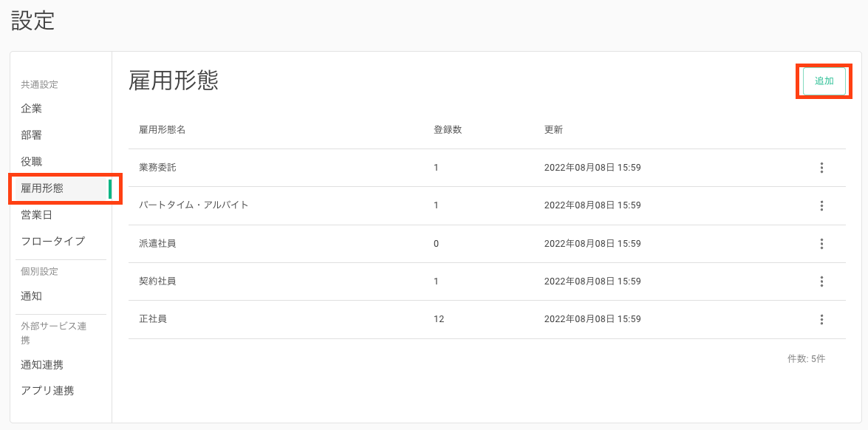Open 営業日 settings
The image size is (868, 430).
tap(36, 215)
